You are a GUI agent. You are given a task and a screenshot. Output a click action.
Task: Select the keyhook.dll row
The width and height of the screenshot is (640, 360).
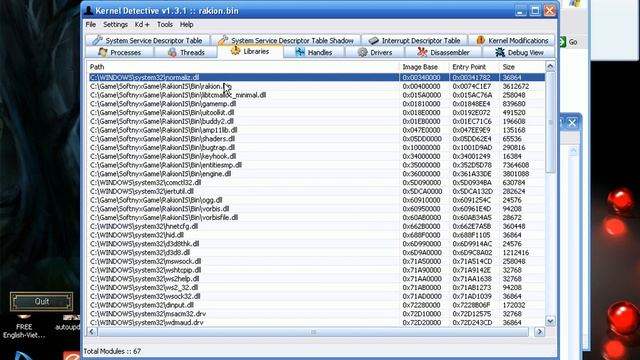point(317,156)
